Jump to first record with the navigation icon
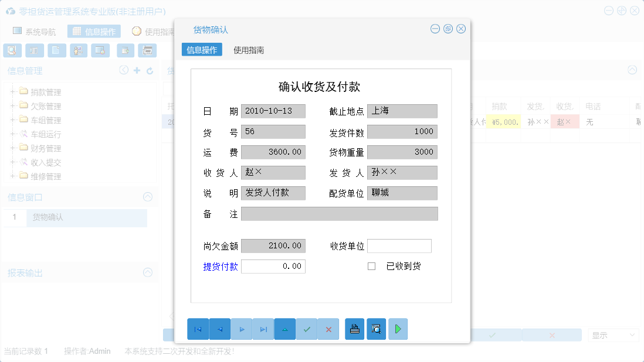 pyautogui.click(x=198, y=329)
